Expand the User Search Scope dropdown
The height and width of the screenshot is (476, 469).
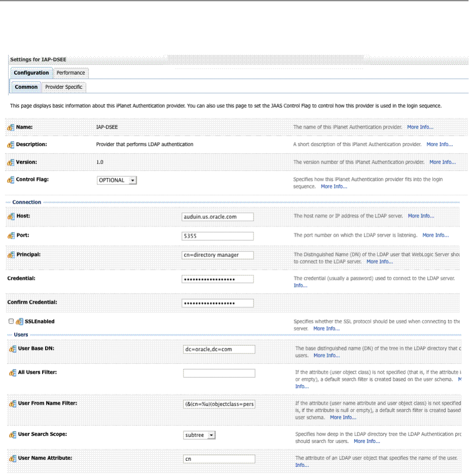(200, 435)
